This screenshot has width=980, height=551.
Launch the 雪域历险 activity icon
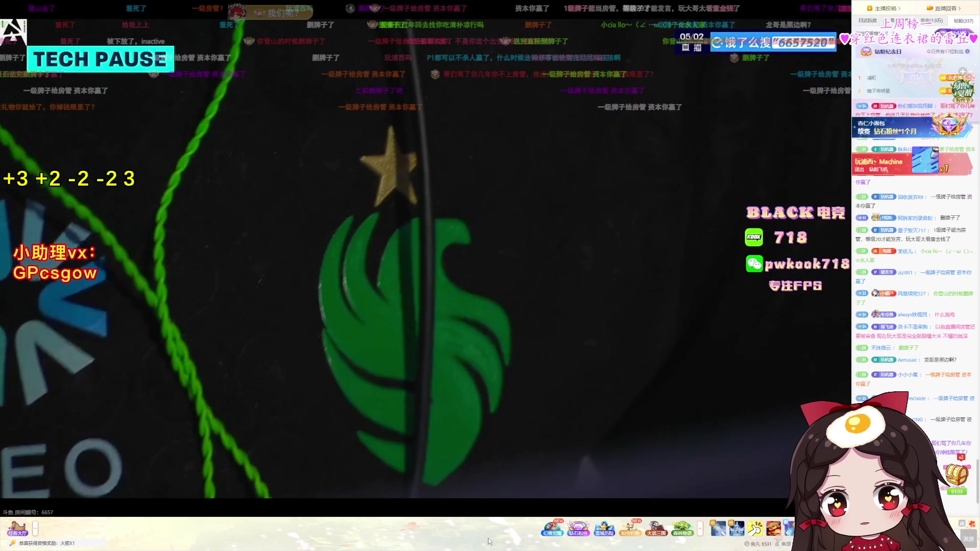point(604,528)
